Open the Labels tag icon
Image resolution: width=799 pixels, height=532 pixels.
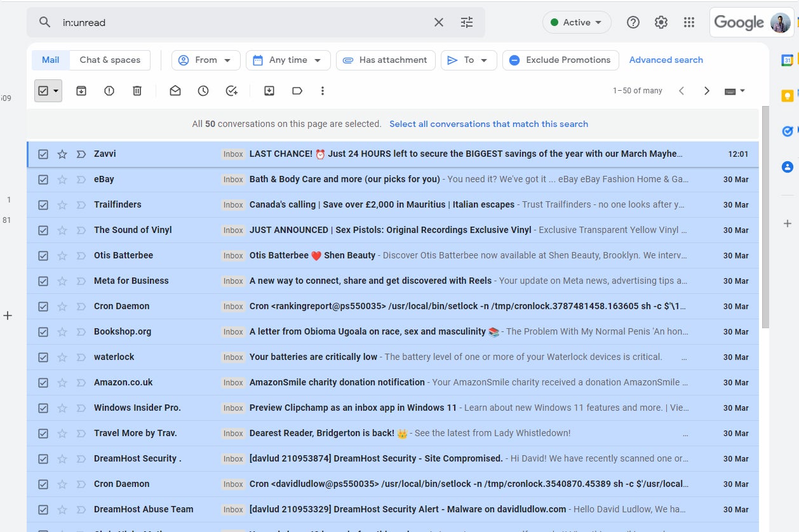(297, 91)
